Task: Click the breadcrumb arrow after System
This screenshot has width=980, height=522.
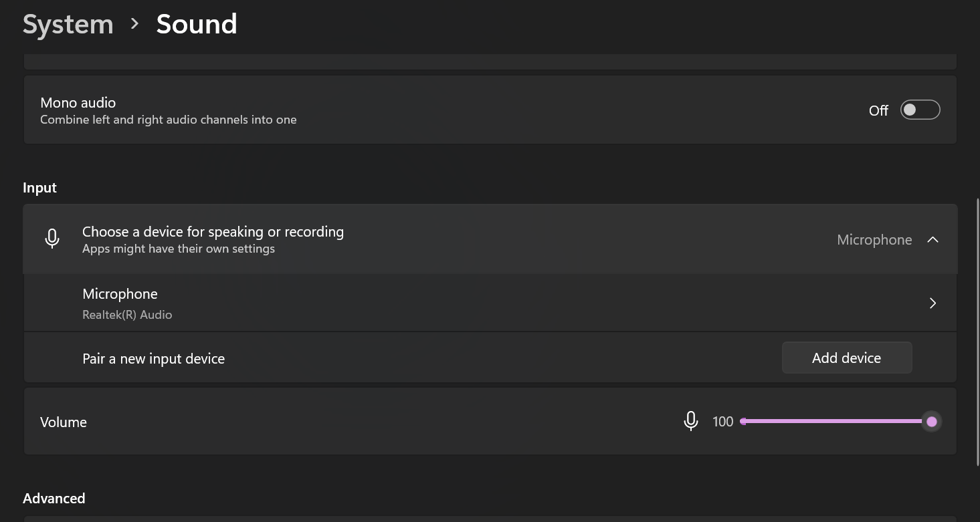Action: 135,24
